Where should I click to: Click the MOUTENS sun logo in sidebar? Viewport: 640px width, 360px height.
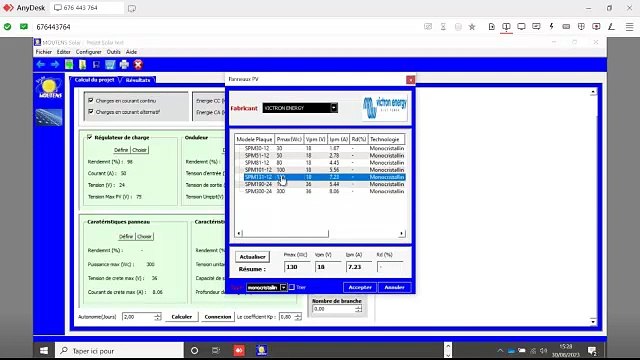[x=49, y=87]
